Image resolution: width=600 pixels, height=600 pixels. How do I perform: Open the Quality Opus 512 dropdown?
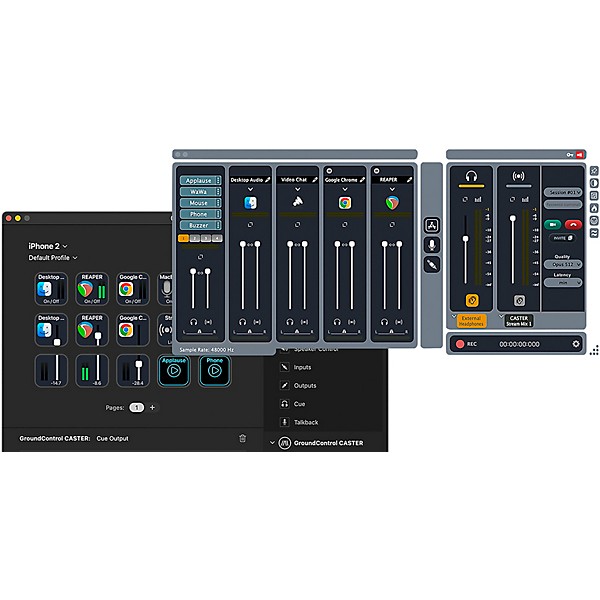tap(563, 264)
